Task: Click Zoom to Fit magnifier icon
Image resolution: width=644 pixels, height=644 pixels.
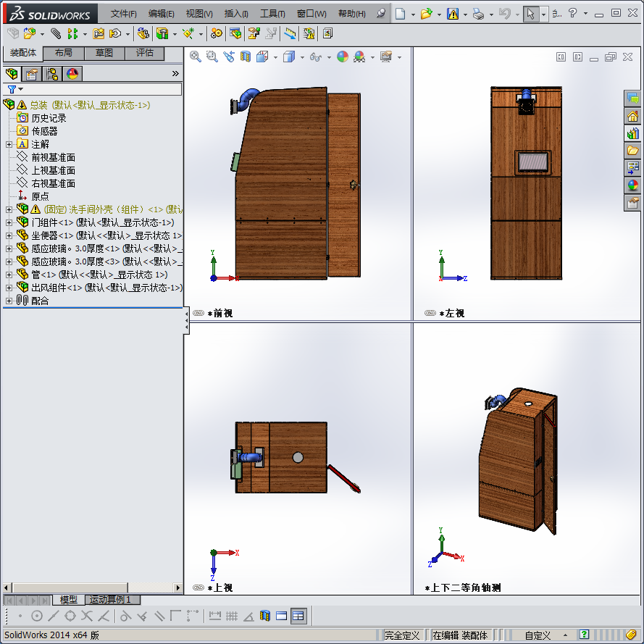Action: click(196, 57)
